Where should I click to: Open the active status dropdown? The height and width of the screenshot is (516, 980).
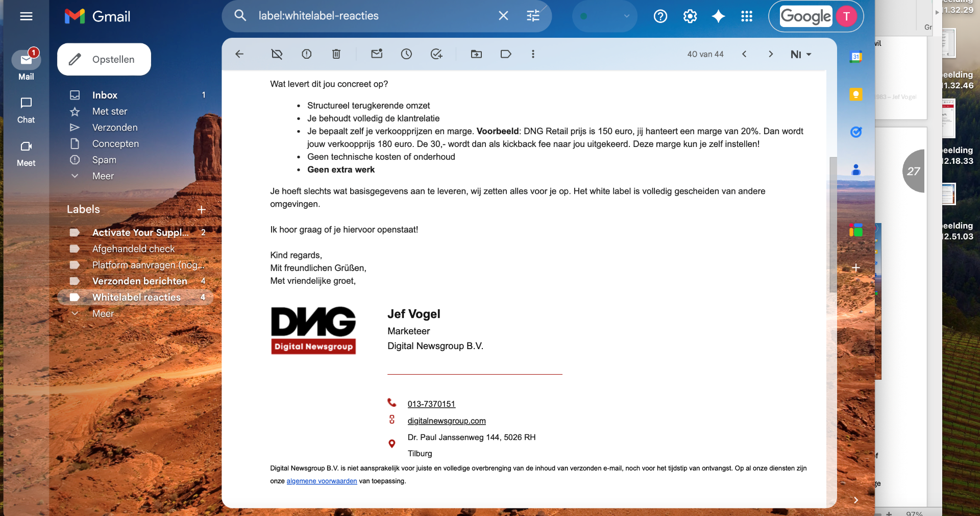point(605,16)
